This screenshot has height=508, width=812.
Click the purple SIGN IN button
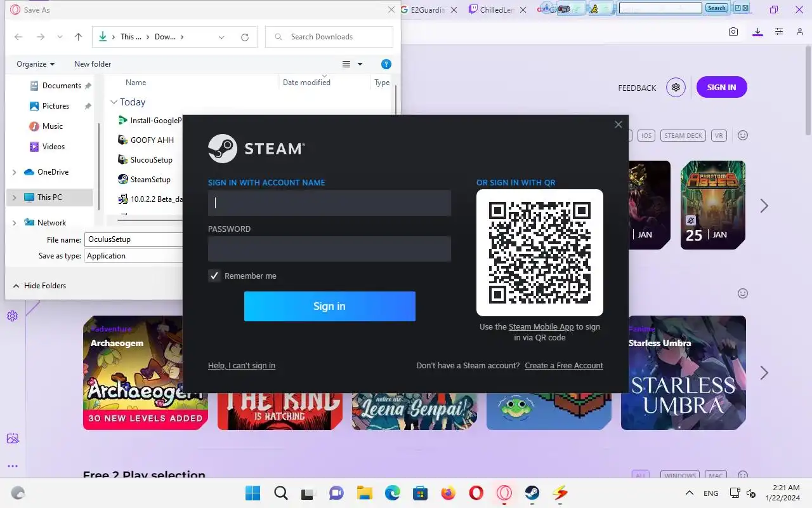pyautogui.click(x=722, y=88)
